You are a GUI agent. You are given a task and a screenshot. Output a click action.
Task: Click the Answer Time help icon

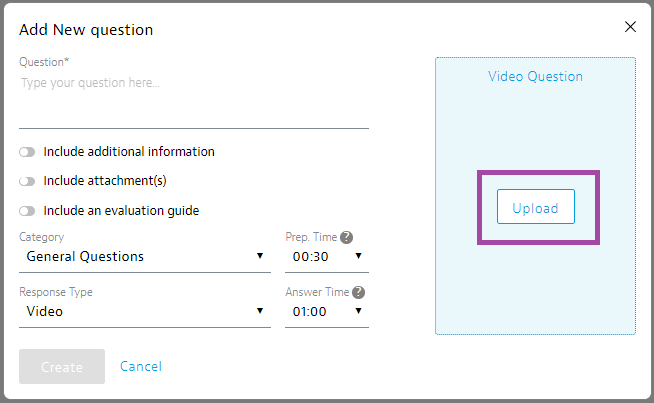tap(358, 293)
